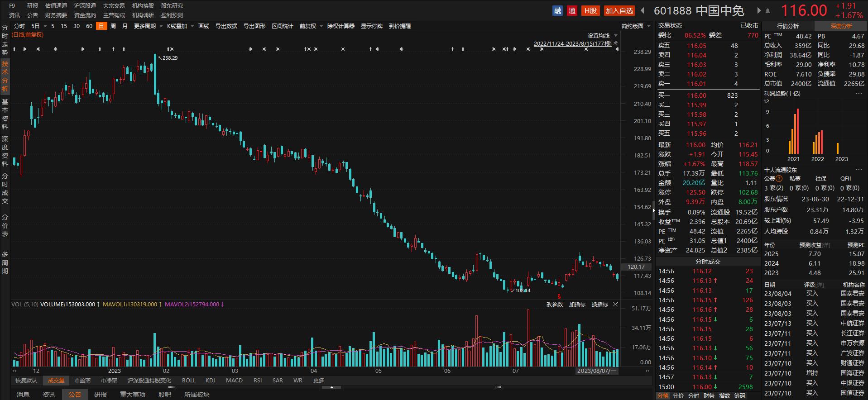
Task: Click the 加入自选 button
Action: [x=619, y=10]
